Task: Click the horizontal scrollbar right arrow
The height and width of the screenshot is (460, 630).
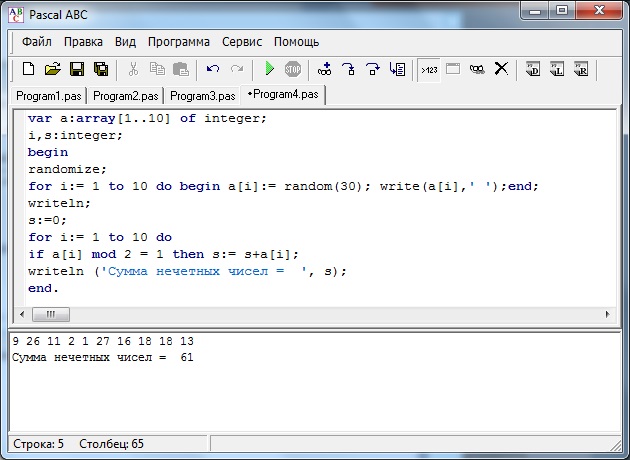Action: 608,314
